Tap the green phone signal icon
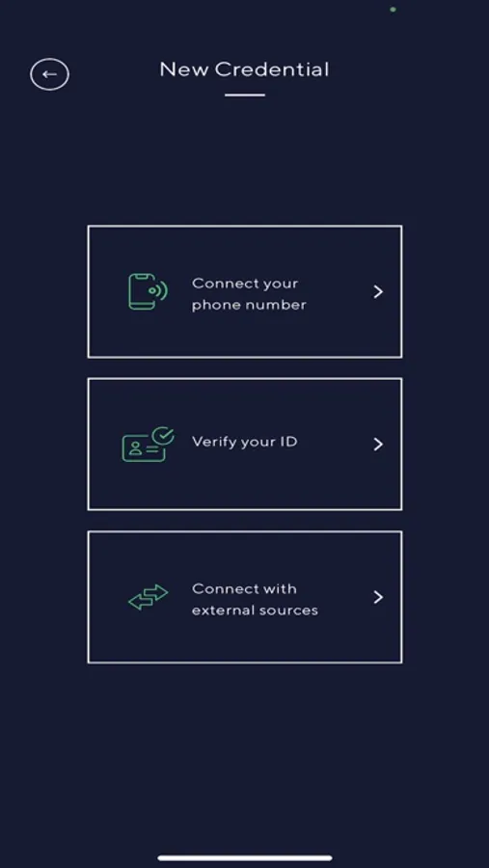The height and width of the screenshot is (868, 489). click(148, 291)
